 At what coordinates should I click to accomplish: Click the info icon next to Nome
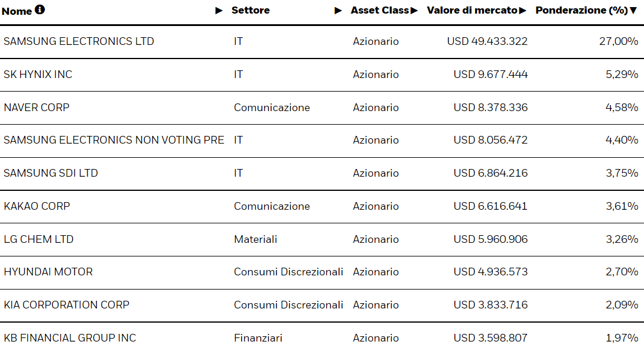[40, 10]
